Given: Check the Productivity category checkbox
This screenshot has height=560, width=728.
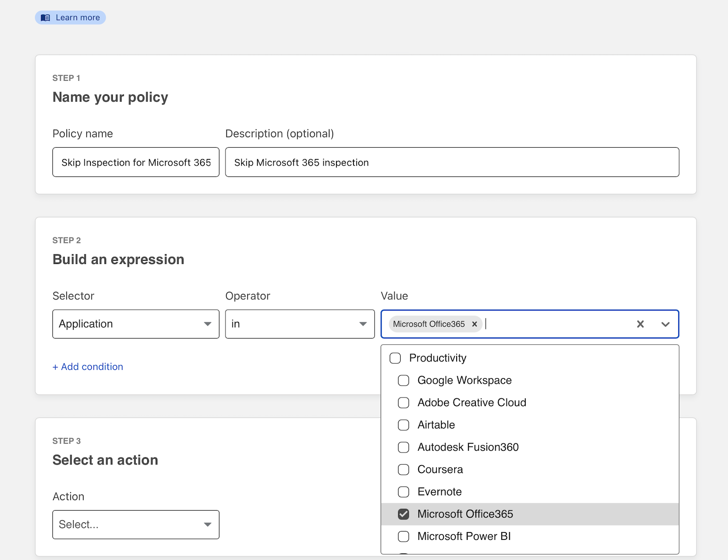Looking at the screenshot, I should [395, 358].
